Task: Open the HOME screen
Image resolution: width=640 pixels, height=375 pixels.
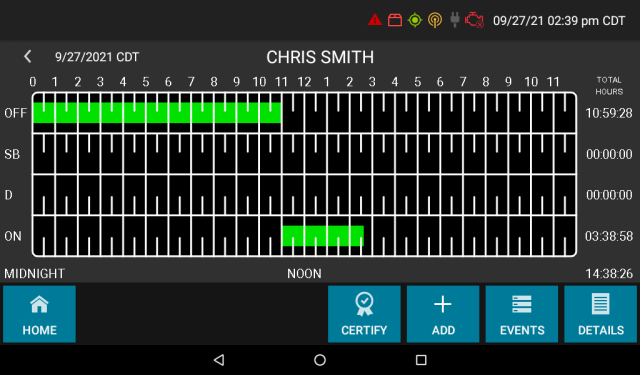Action: [x=39, y=314]
